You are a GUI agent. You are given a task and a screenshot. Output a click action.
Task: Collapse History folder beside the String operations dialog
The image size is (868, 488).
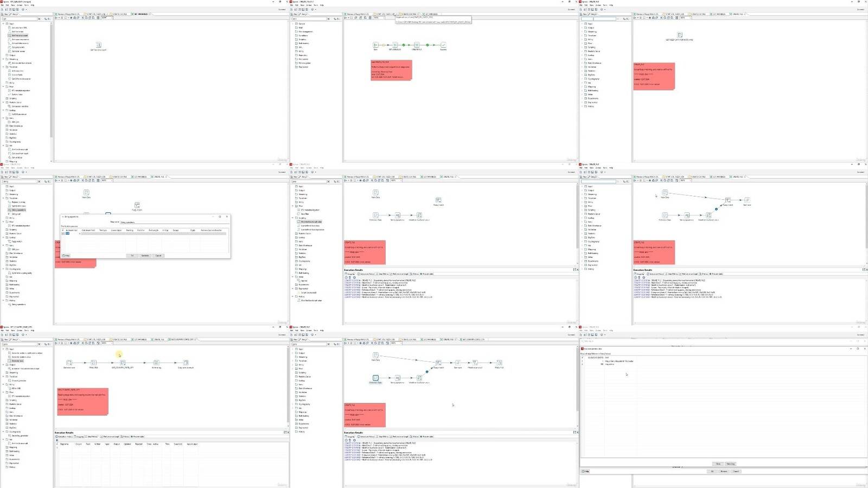click(x=4, y=300)
